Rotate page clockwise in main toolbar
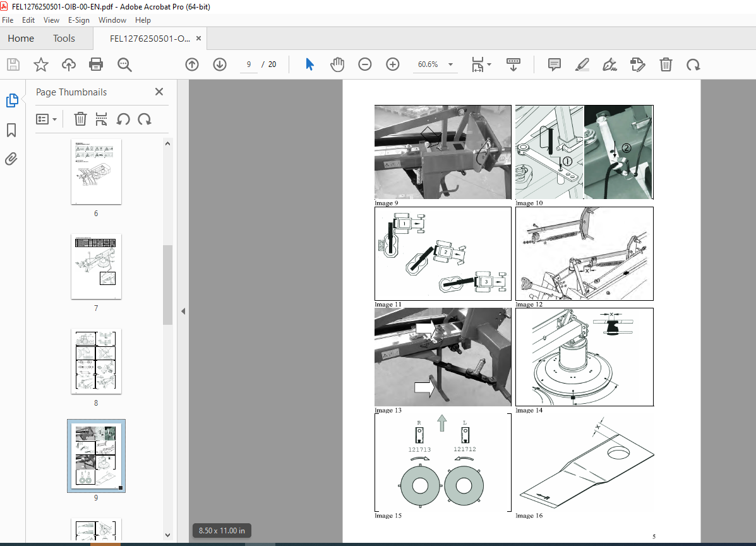The height and width of the screenshot is (546, 756). click(693, 64)
